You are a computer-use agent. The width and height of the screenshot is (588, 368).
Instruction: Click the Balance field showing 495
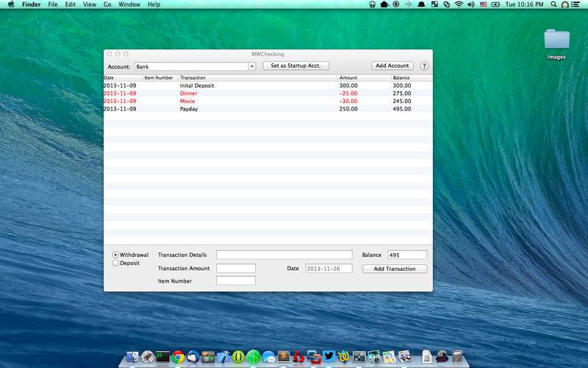tap(407, 255)
